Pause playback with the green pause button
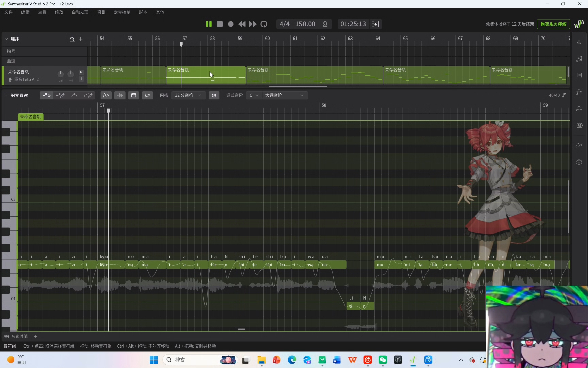 click(209, 24)
